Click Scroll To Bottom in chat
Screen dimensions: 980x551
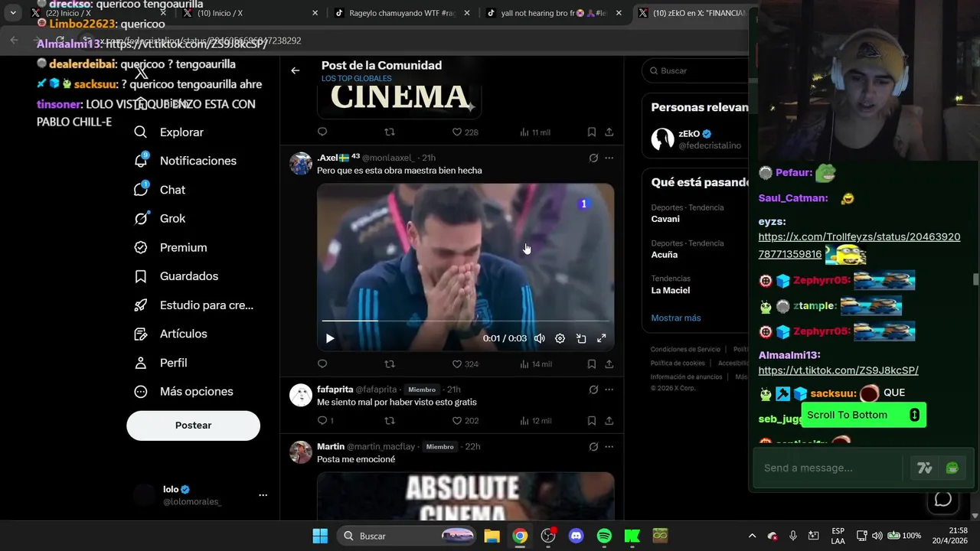coord(864,415)
